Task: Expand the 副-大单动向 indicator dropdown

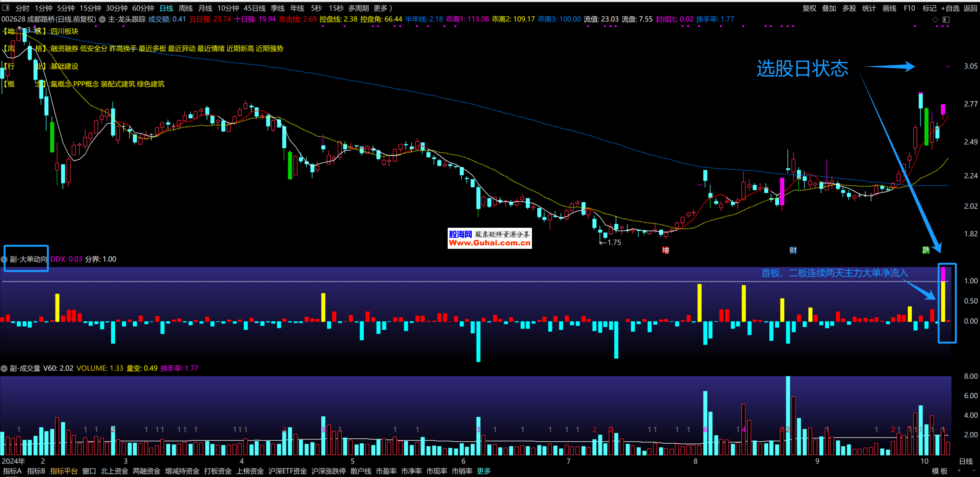Action: click(x=5, y=259)
